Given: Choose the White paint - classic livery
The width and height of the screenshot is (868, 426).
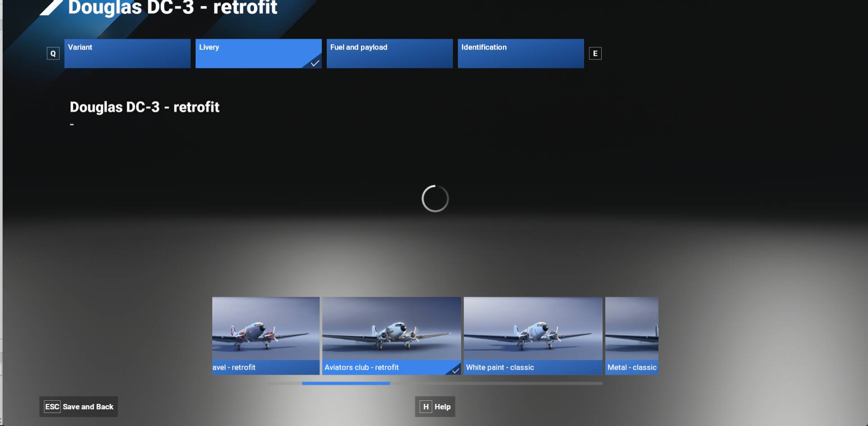Looking at the screenshot, I should (x=533, y=336).
